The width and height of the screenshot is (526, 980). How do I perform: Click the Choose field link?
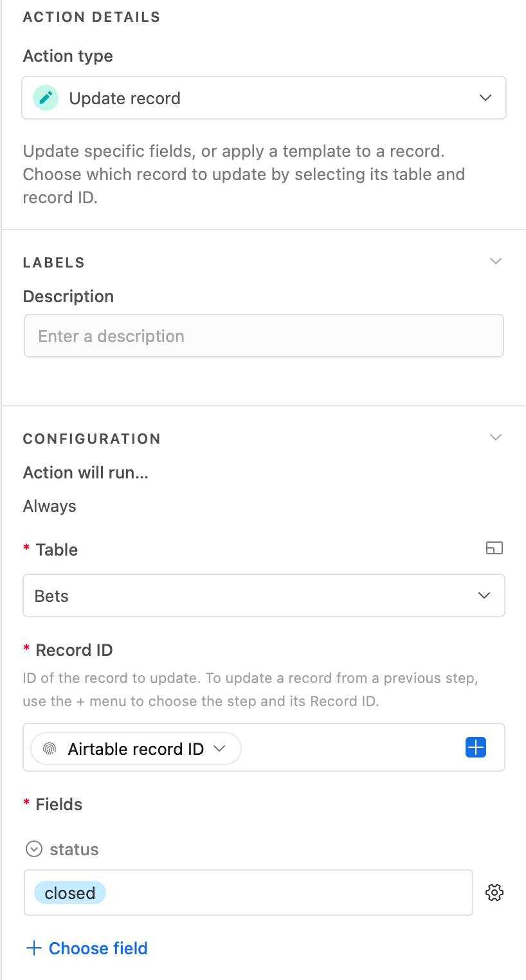point(98,948)
